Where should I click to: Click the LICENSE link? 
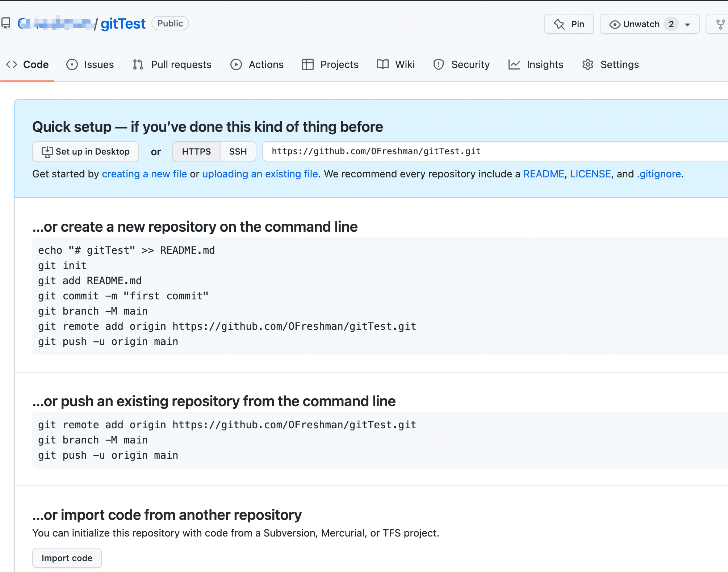pos(590,174)
